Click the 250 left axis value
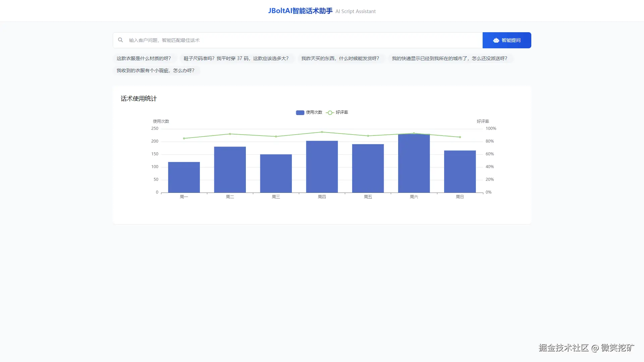Screen dimensions: 644x362 click(x=155, y=128)
